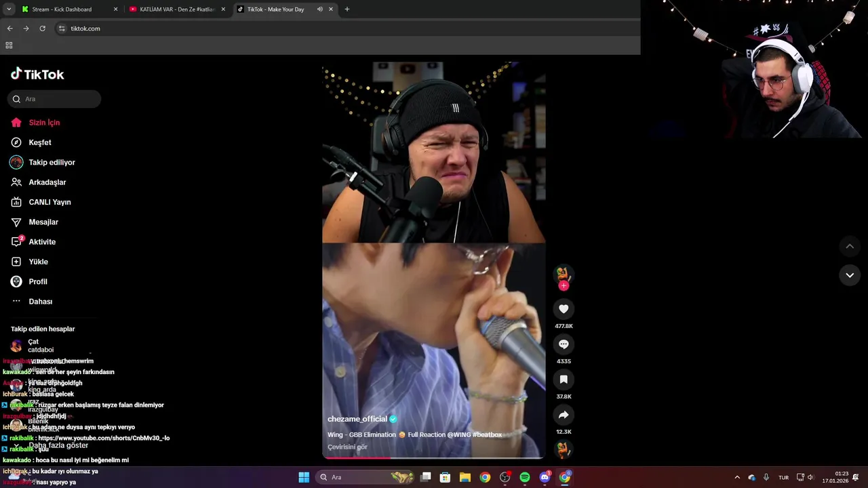Click the microphone icon in the system tray

click(766, 477)
